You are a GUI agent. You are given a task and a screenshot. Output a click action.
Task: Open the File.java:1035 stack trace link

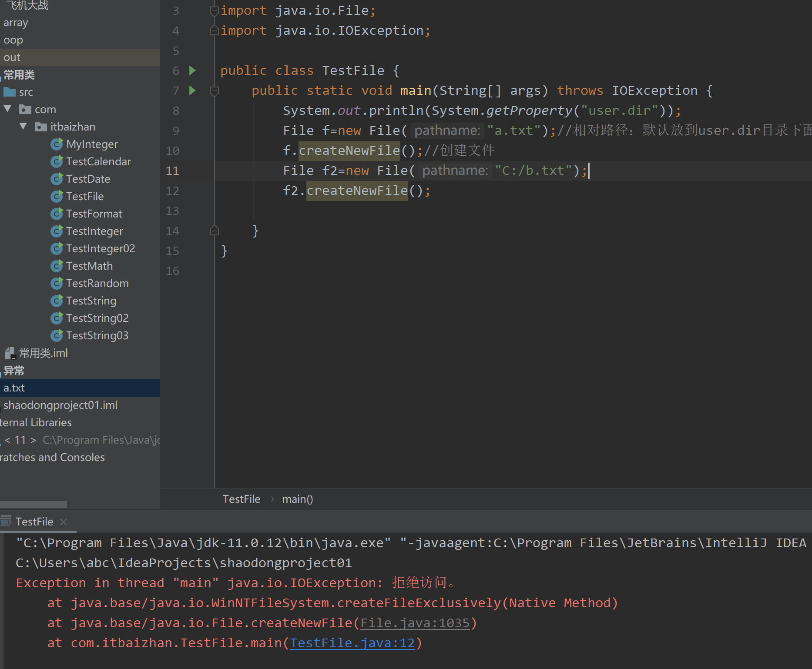(415, 623)
